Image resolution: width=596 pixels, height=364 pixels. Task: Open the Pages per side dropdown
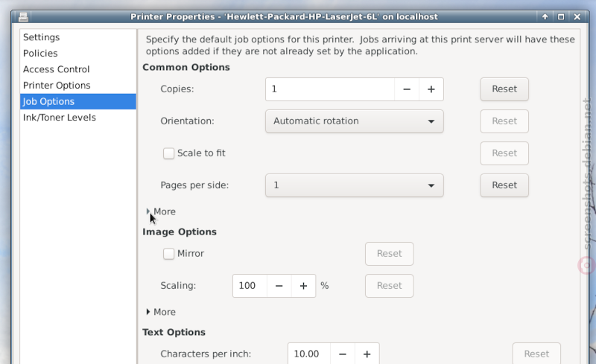[355, 185]
